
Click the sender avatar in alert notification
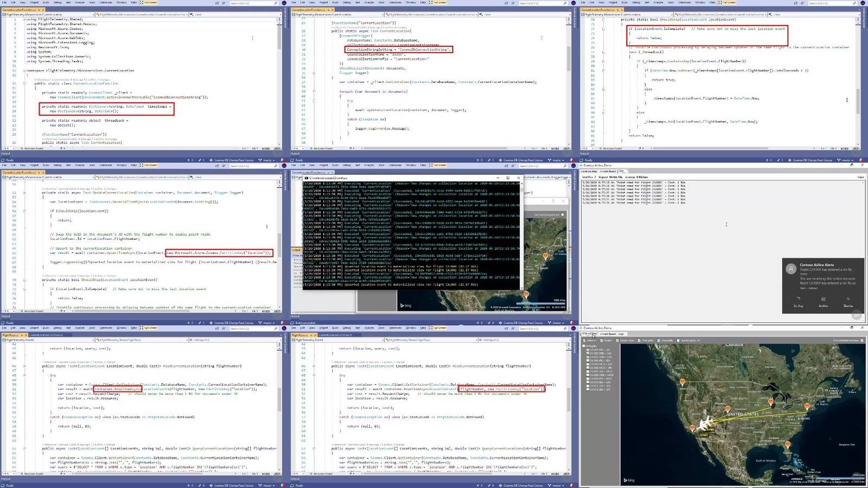[x=792, y=268]
